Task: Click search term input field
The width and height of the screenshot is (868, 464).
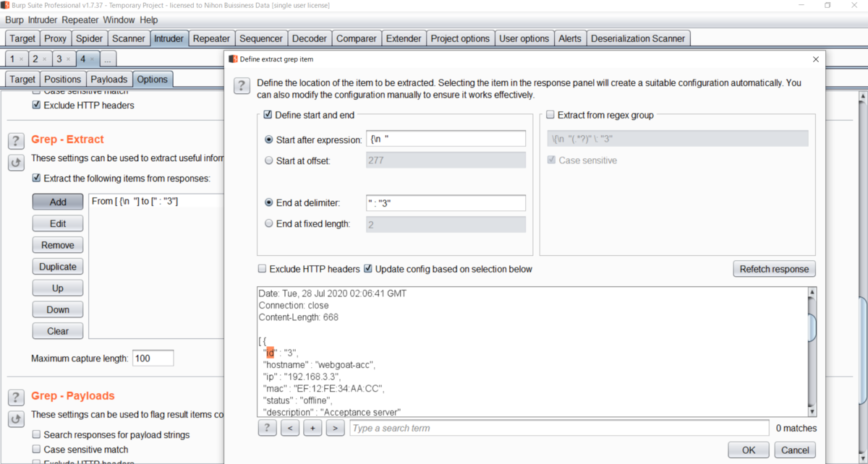Action: click(559, 428)
